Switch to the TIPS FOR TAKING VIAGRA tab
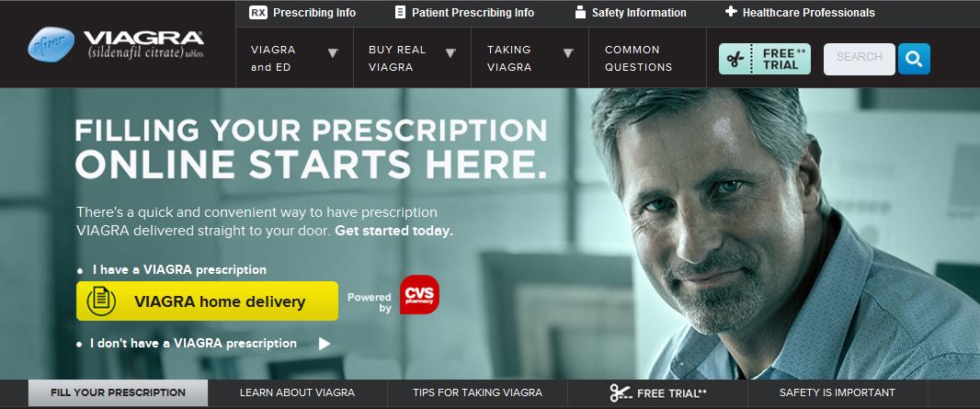Screen dimensions: 980x409 [x=477, y=392]
